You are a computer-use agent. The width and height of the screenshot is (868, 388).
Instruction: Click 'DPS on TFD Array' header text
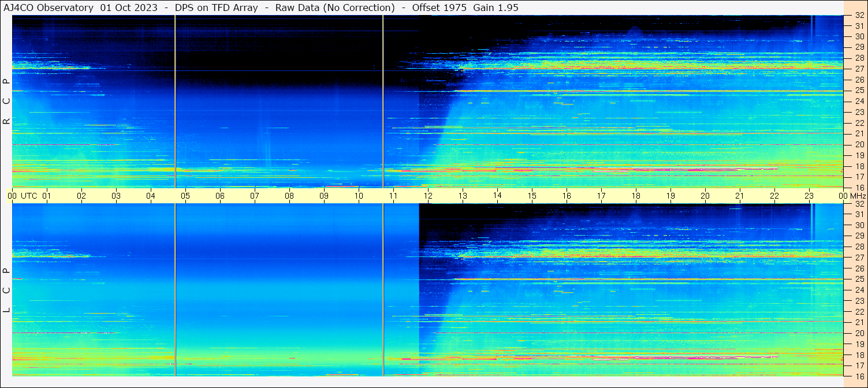[x=216, y=8]
